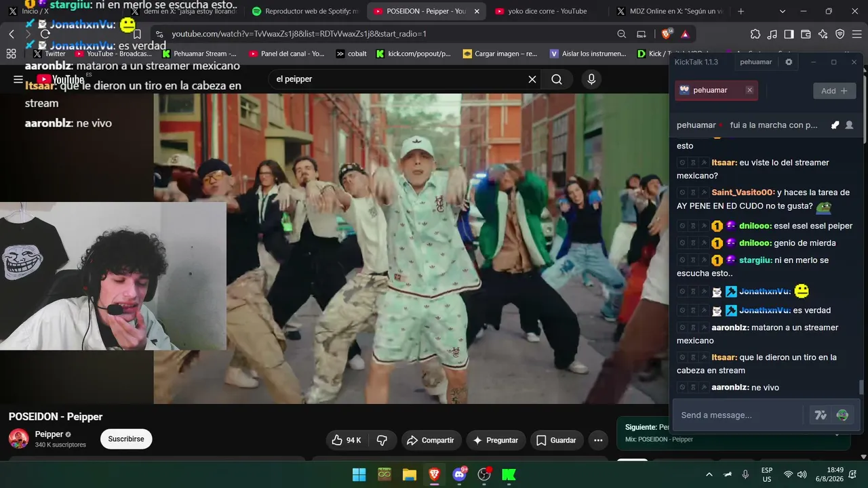Open Leo AI sparkle icon

point(823,34)
